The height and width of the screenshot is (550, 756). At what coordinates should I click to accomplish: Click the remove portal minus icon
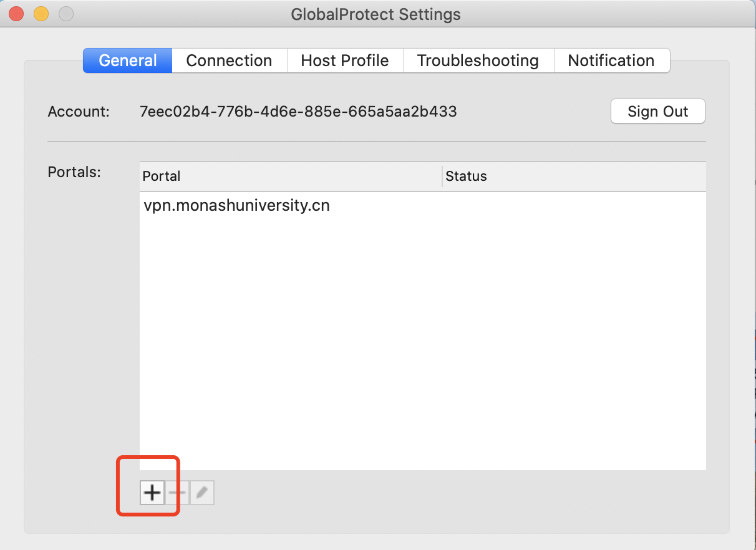(177, 492)
